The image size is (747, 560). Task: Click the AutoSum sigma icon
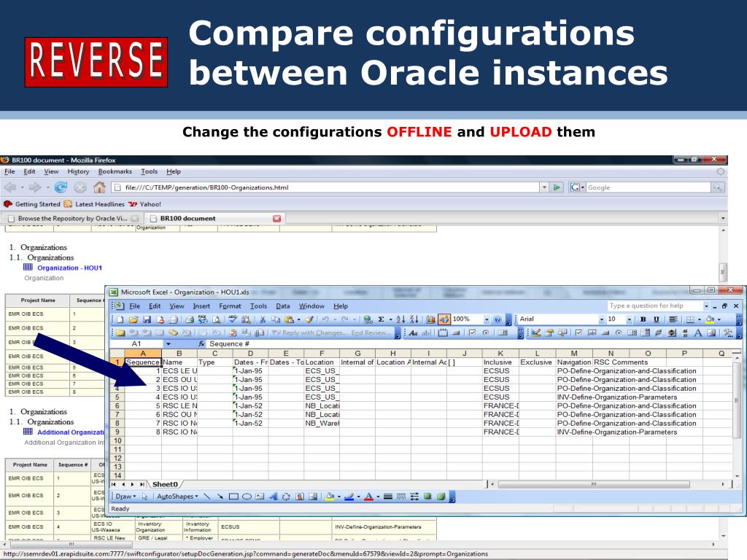click(380, 319)
